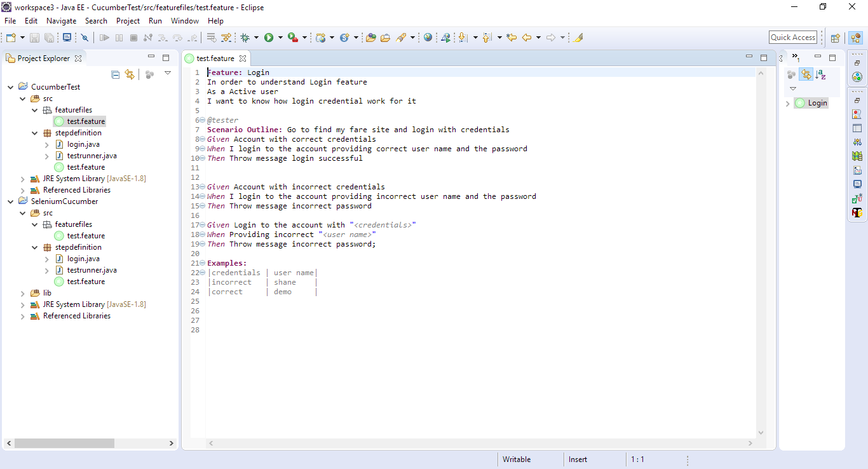Expand the Login node in the Outline
Viewport: 868px width, 469px height.
[x=788, y=102]
